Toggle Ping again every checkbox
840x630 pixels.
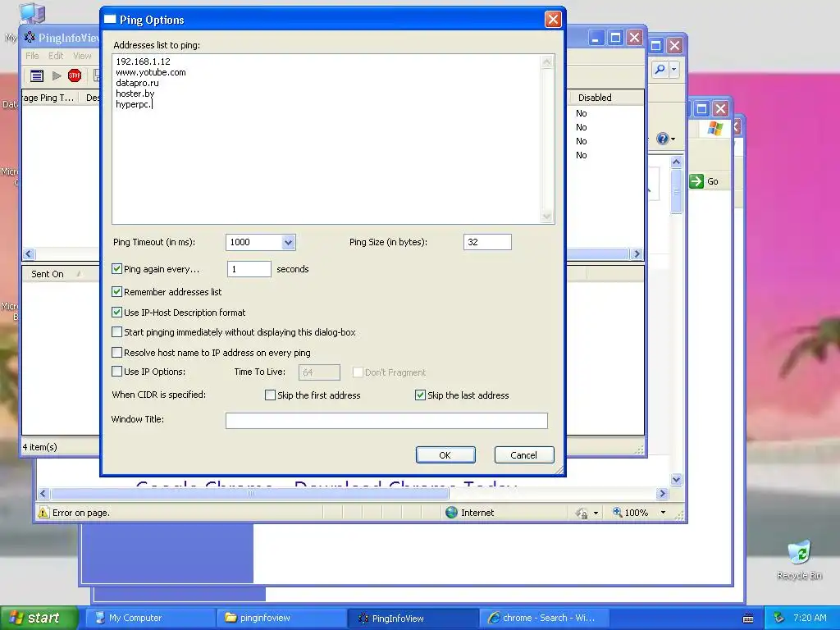[x=116, y=268]
